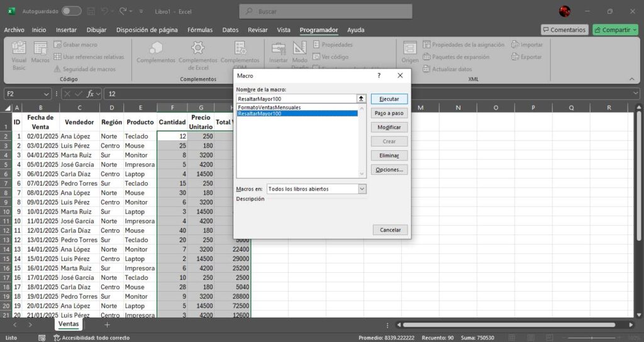Toggle Usar referencias relativas
This screenshot has width=644, height=342.
click(89, 57)
